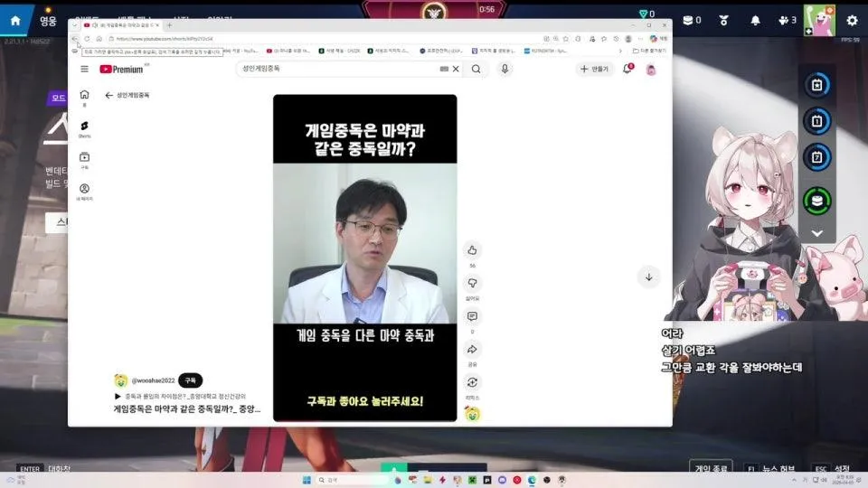
Task: Open the YouTube hamburger guide menu
Action: tap(84, 70)
